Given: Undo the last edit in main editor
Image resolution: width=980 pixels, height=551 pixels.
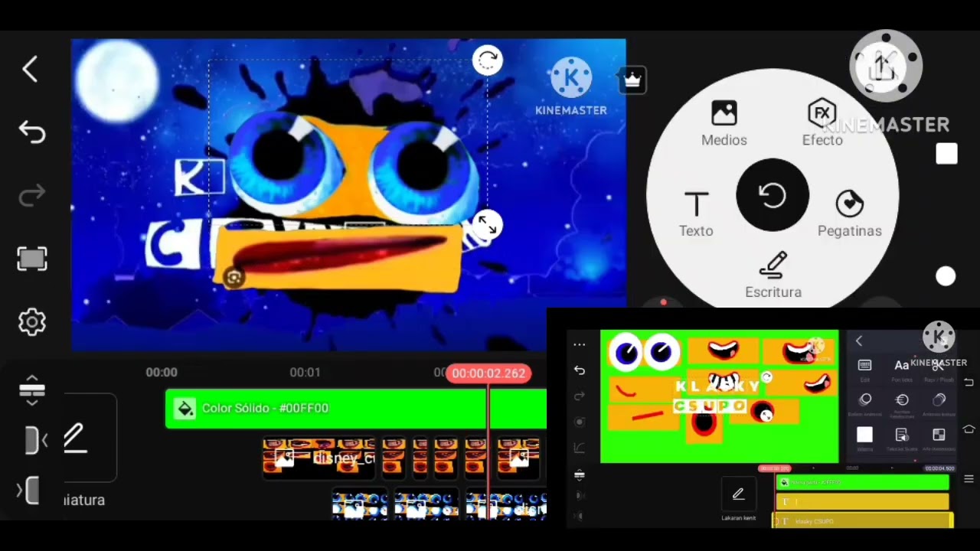Looking at the screenshot, I should pyautogui.click(x=32, y=132).
